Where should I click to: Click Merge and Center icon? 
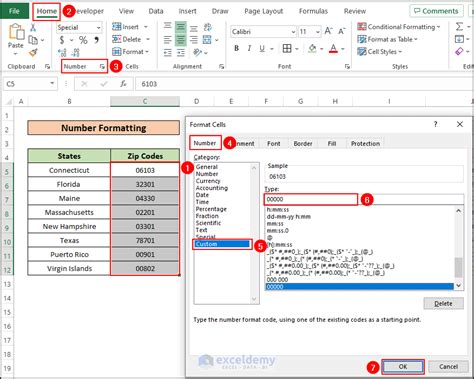207,40
